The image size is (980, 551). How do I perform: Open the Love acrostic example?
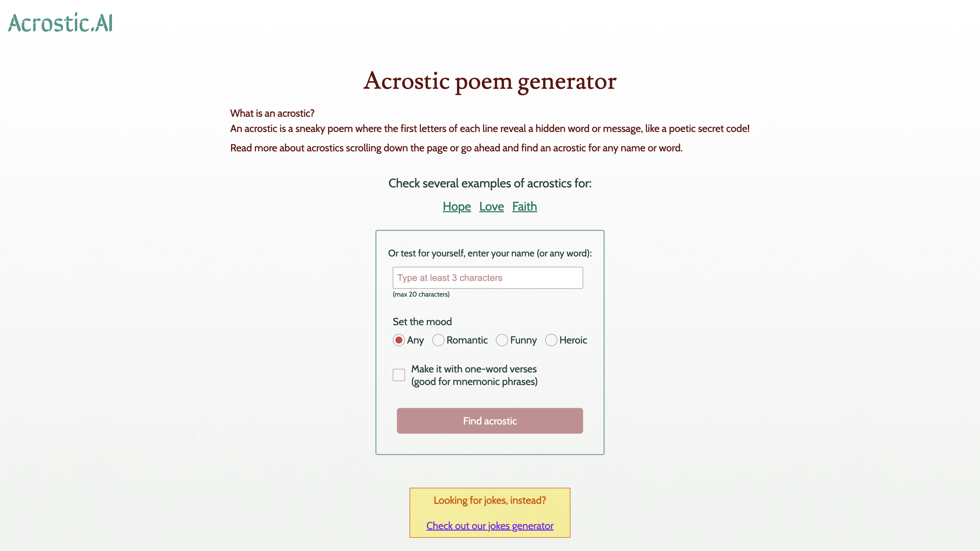[491, 206]
